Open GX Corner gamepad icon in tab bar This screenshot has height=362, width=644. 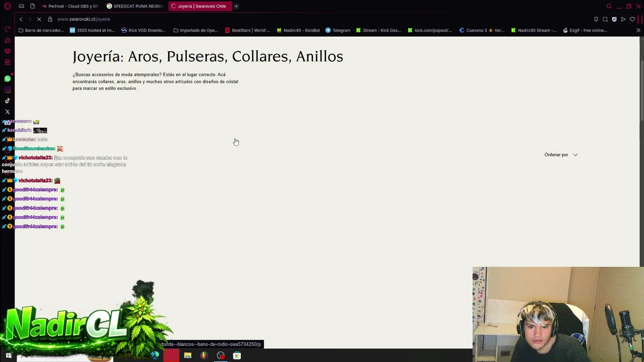[21, 6]
